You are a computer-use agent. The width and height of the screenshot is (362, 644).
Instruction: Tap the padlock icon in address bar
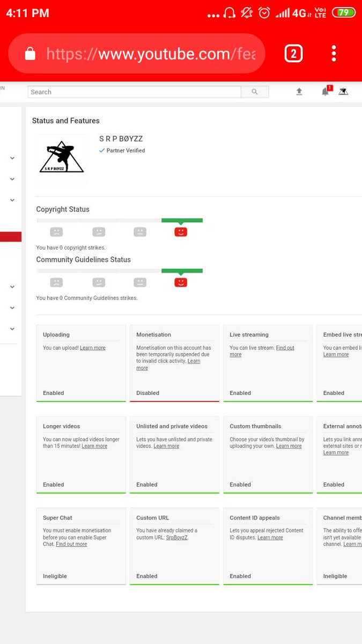30,54
